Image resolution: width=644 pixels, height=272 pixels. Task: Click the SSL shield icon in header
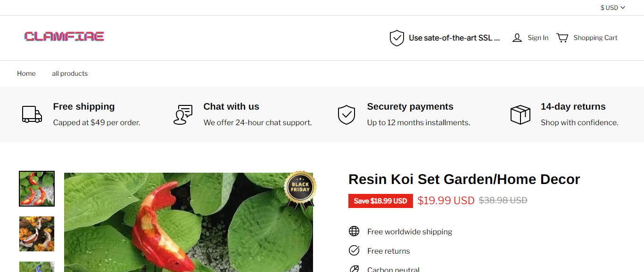click(397, 38)
